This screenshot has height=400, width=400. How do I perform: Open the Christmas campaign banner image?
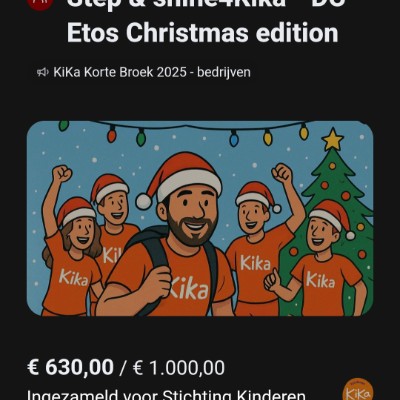pos(200,218)
